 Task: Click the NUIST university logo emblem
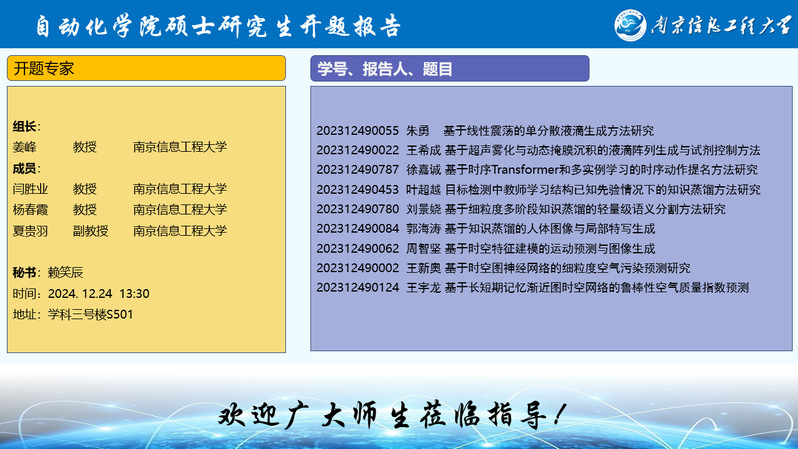click(x=630, y=25)
